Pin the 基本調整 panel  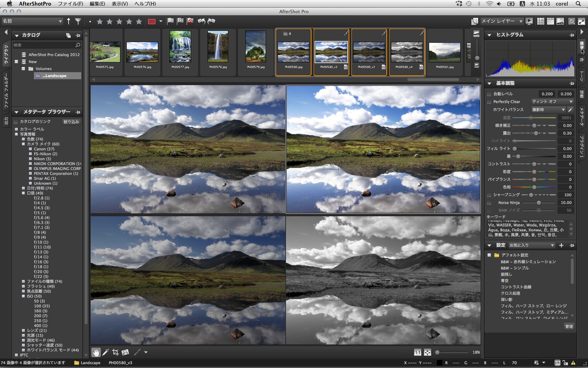click(572, 83)
